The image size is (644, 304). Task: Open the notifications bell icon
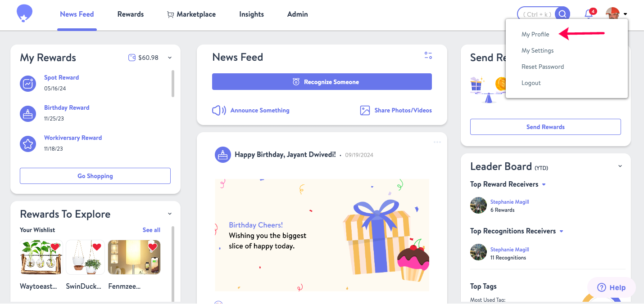pos(589,14)
